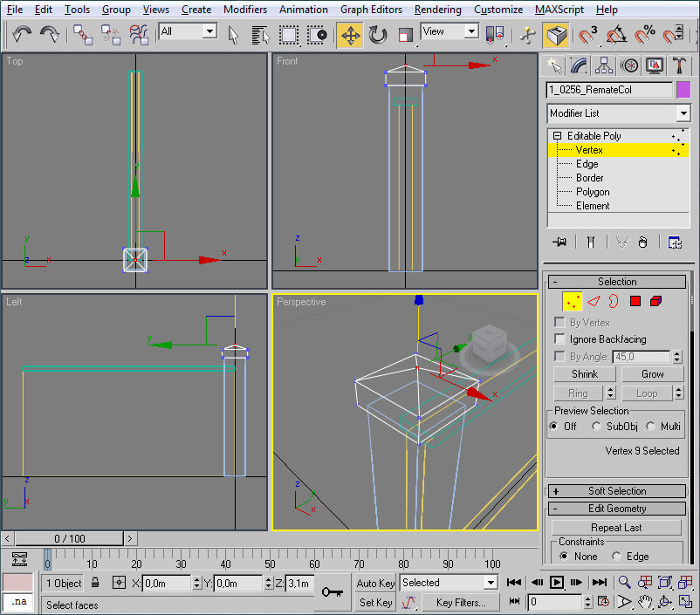Collapse the Editable Poly tree node
This screenshot has height=615, width=700.
tap(557, 136)
